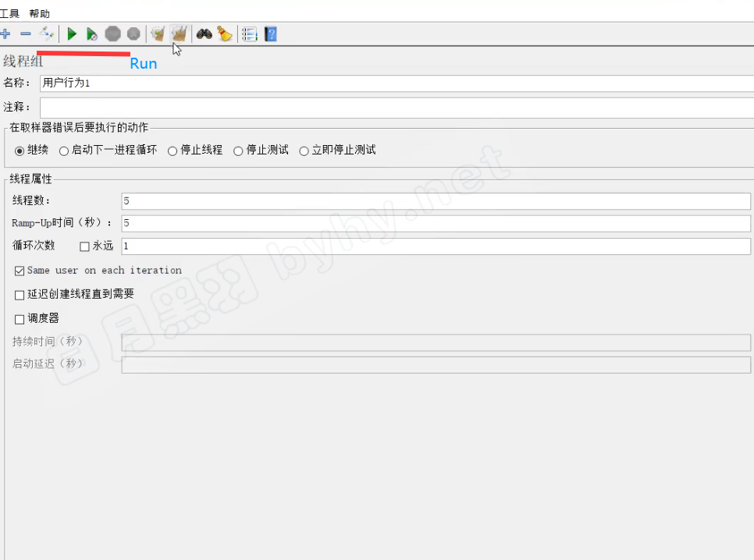
Task: Select the 继续 radio button
Action: point(20,151)
